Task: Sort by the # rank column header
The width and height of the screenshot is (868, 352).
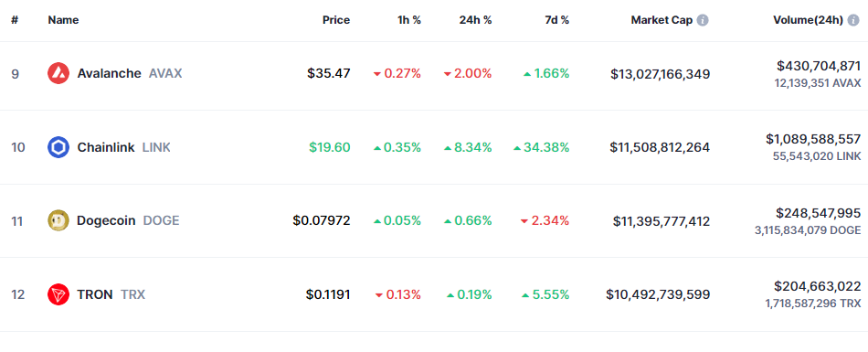Action: pyautogui.click(x=15, y=20)
